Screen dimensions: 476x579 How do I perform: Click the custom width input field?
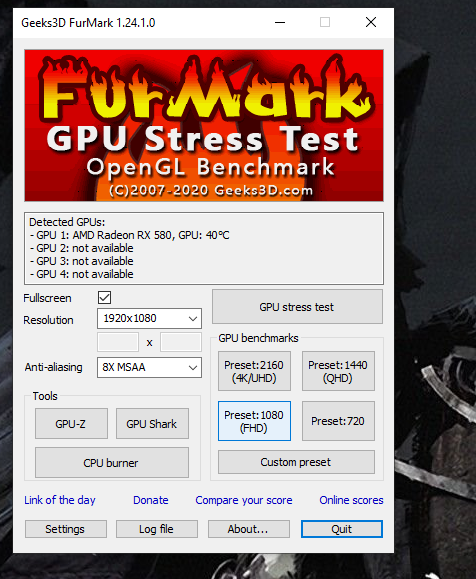pos(118,342)
